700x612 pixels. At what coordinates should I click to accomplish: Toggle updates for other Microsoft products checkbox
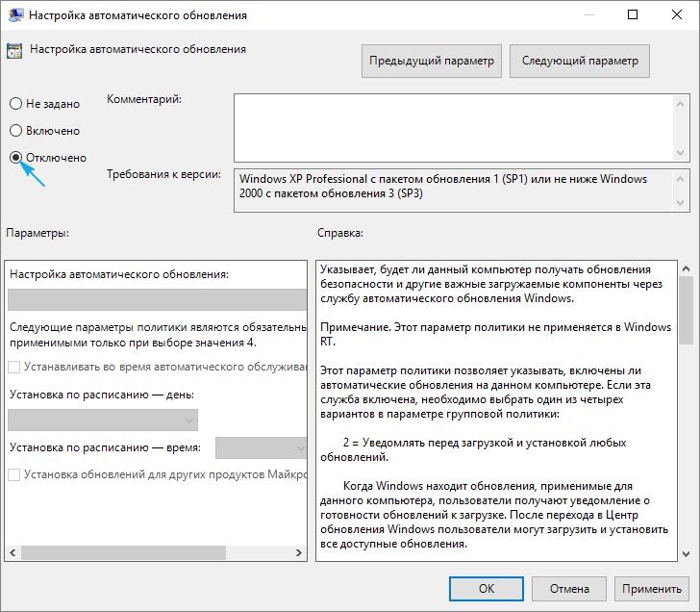(x=14, y=474)
